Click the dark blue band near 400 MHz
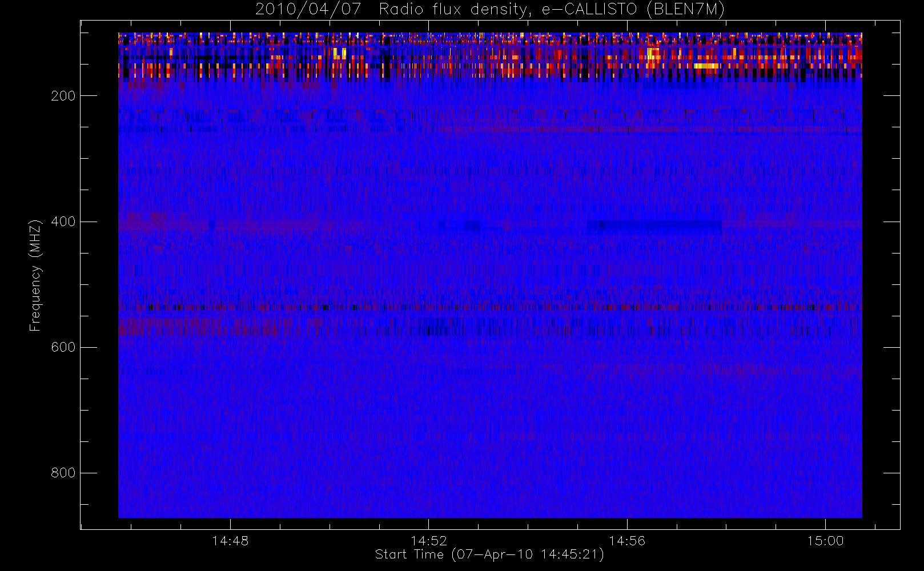924x571 pixels. (x=654, y=226)
